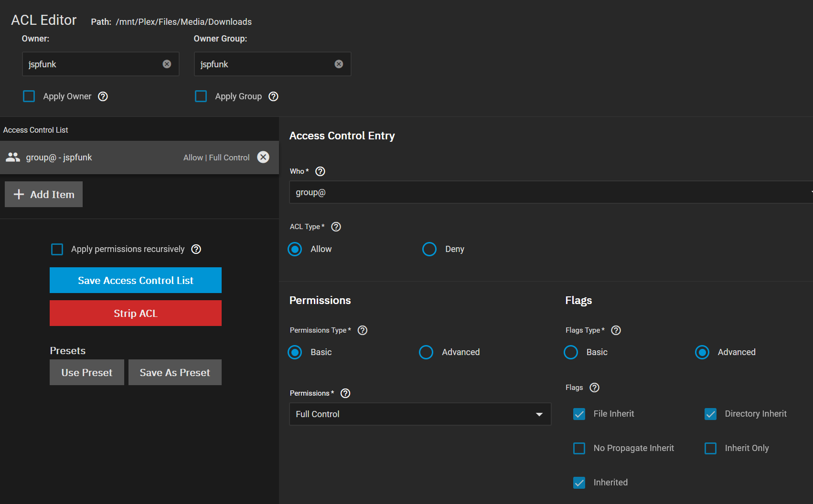The image size is (813, 504).
Task: Open help tooltip for Apply Owner
Action: point(103,96)
